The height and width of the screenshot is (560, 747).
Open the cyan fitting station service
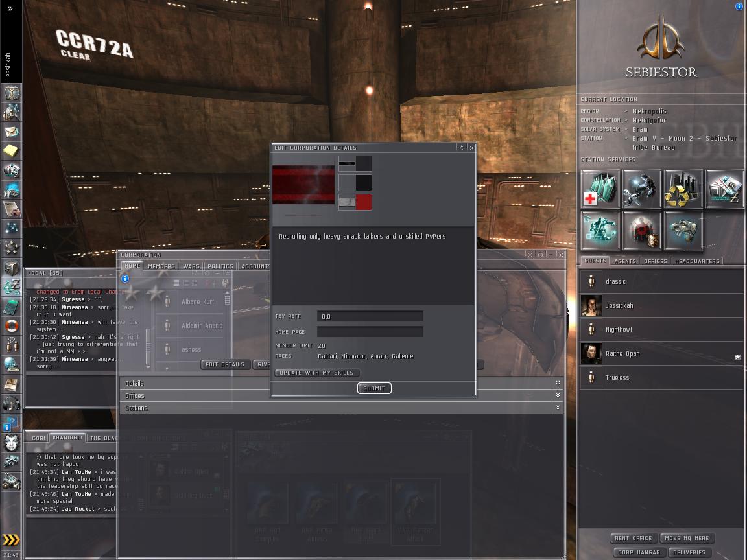click(600, 231)
